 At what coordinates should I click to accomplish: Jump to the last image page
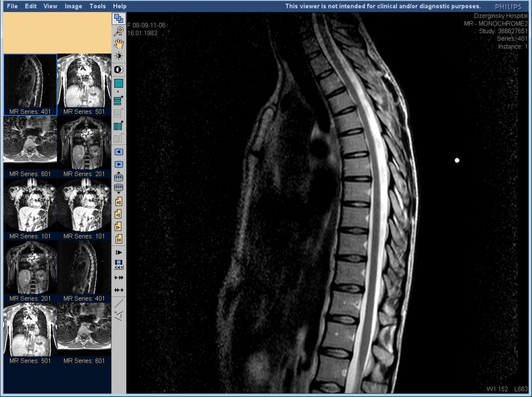point(119,239)
